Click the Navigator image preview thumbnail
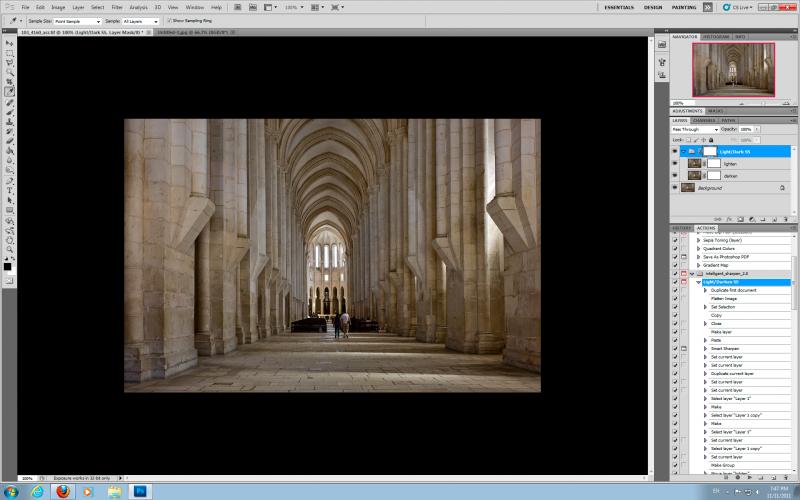 click(x=734, y=69)
